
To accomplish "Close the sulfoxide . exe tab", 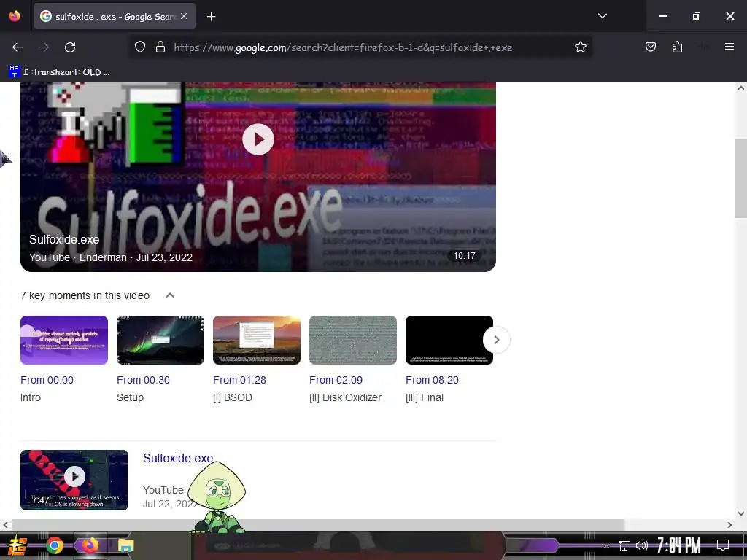I will click(x=184, y=16).
